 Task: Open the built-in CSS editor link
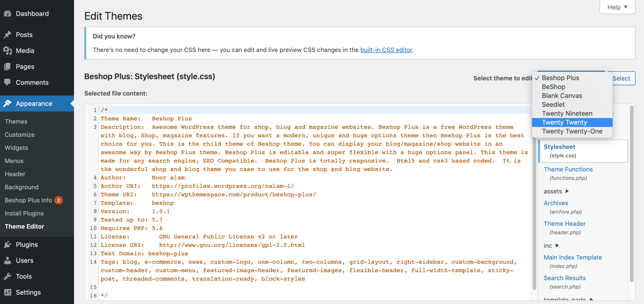click(x=386, y=50)
